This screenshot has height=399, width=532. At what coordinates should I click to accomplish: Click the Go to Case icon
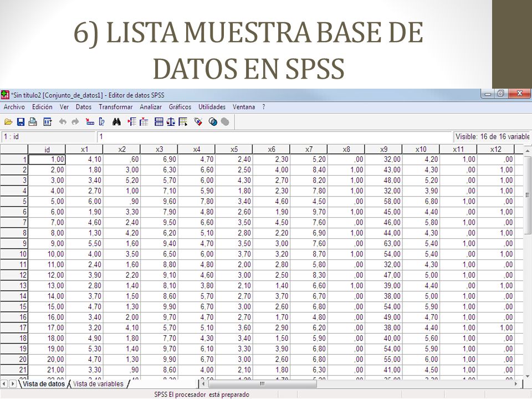click(90, 122)
